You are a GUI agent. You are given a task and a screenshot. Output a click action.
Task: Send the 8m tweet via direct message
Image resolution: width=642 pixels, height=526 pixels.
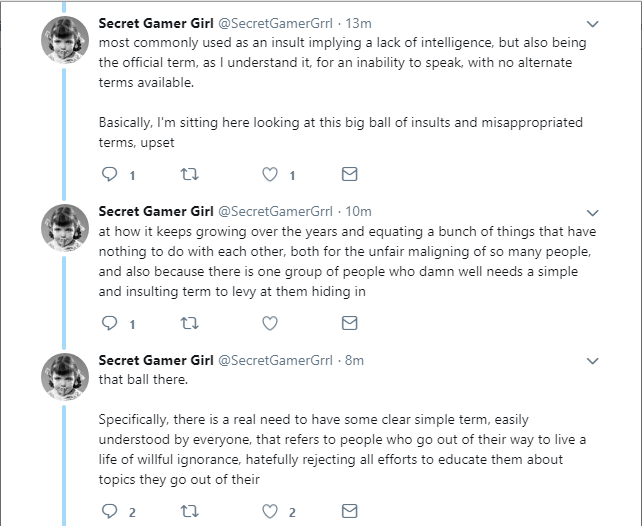[349, 511]
